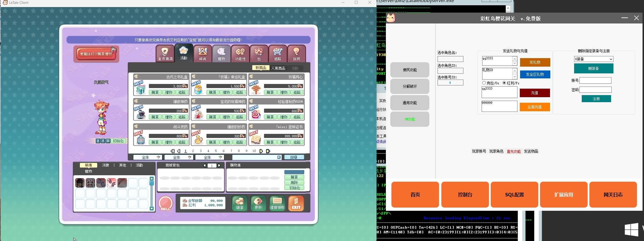Click the 密码 password input field

point(595,90)
